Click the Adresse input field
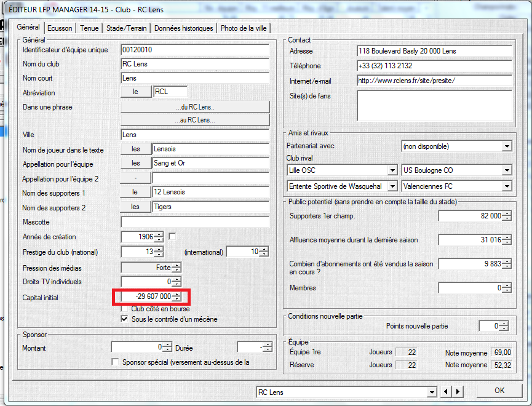 point(435,51)
